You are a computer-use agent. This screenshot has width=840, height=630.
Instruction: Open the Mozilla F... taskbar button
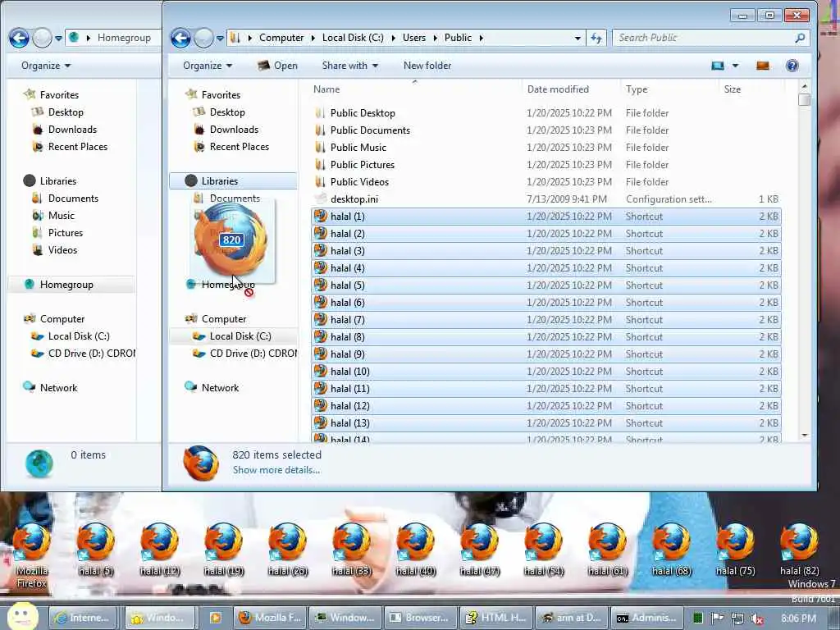[271, 618]
